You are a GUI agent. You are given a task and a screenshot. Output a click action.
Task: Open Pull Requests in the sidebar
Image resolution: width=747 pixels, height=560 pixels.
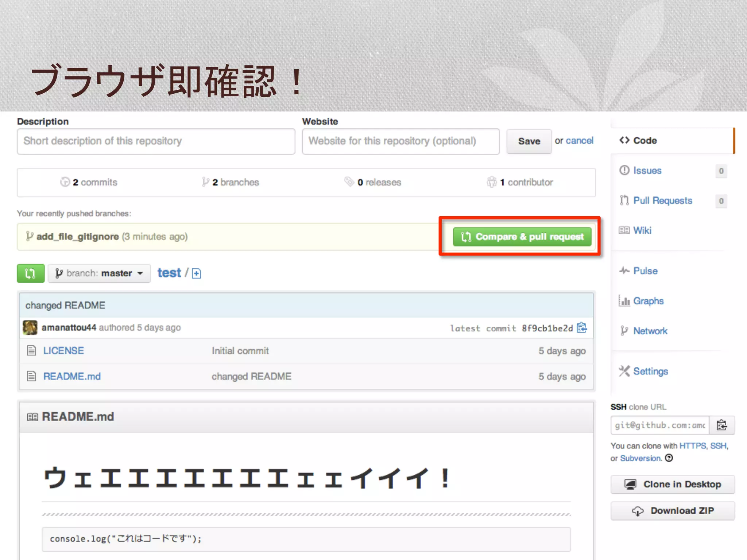pos(662,201)
